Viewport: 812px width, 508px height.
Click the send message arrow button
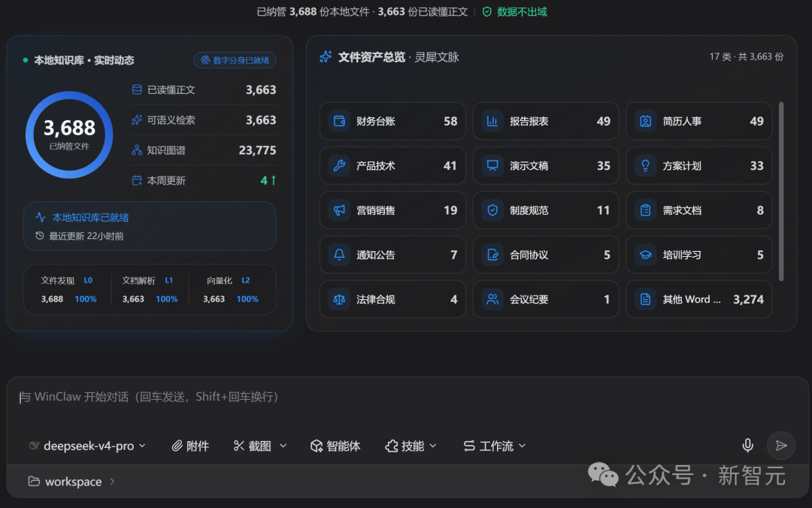(781, 446)
